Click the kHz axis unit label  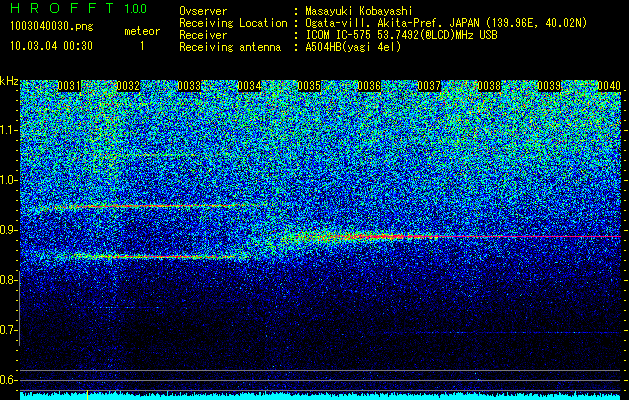tap(9, 81)
